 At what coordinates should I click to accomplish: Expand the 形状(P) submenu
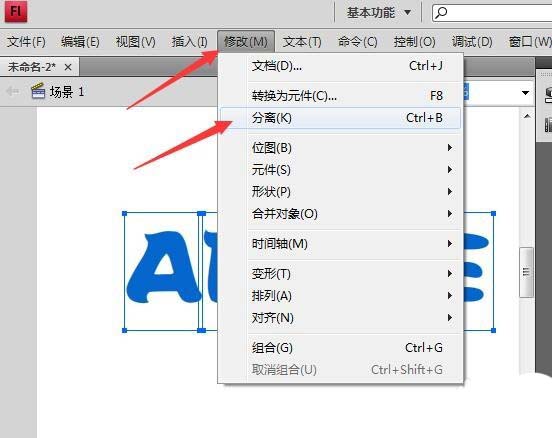pos(340,192)
